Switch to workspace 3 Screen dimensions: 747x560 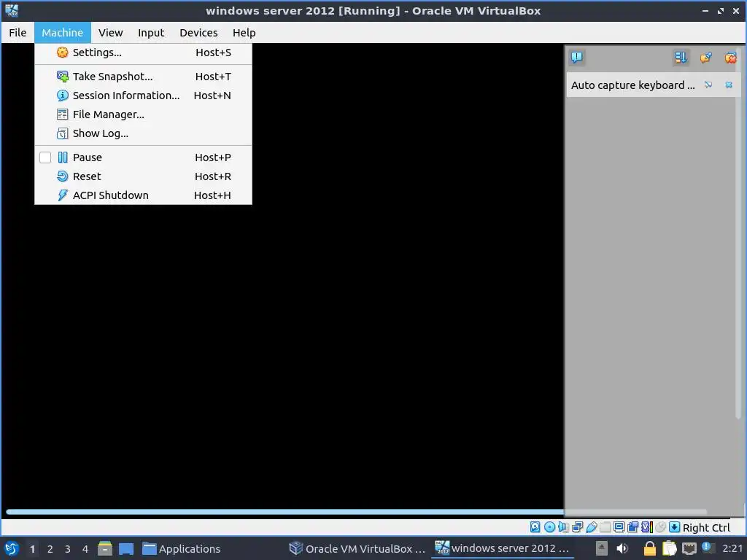point(68,549)
